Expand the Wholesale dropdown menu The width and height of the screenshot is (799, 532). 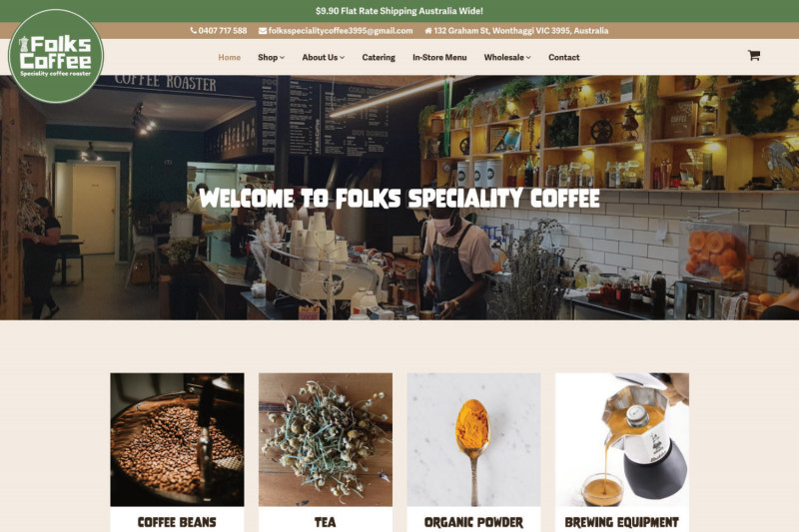[x=507, y=57]
